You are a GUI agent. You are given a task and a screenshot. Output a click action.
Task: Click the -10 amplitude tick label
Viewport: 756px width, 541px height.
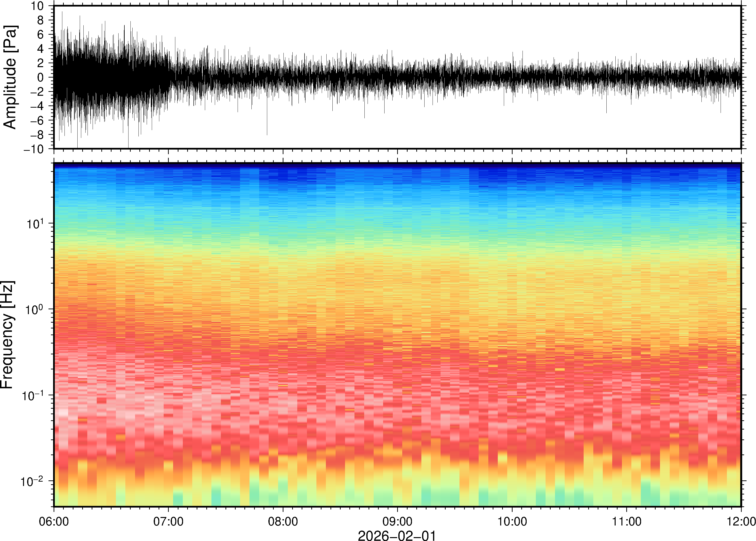tap(33, 149)
